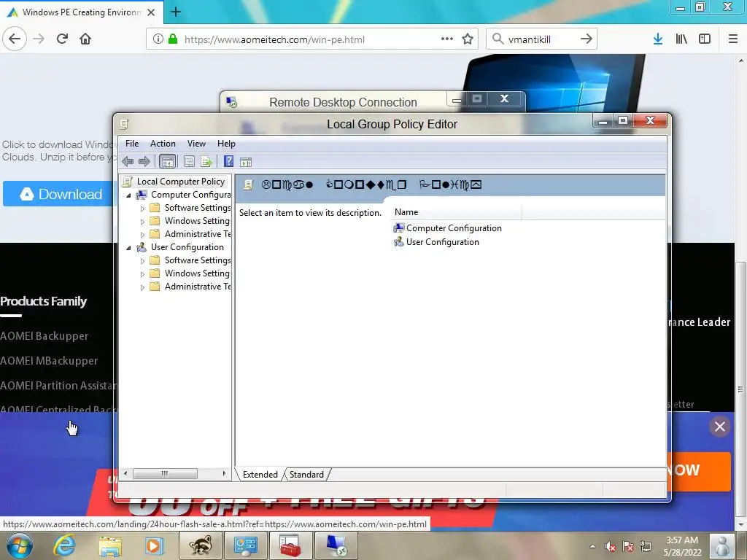Expand Administrative Templates under User Configuration
747x560 pixels.
point(142,287)
